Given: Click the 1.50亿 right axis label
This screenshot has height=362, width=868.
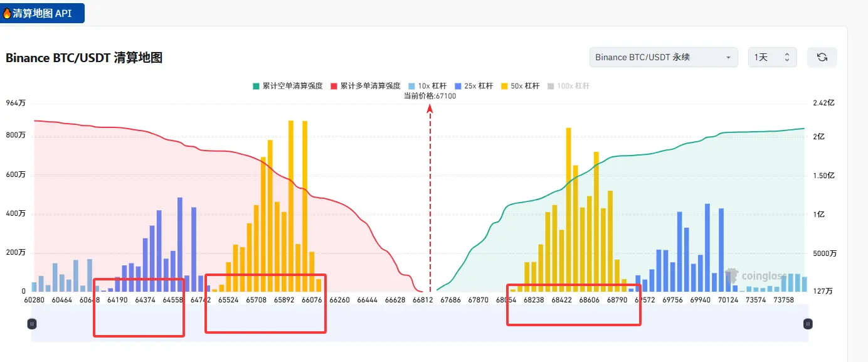Looking at the screenshot, I should pos(823,176).
